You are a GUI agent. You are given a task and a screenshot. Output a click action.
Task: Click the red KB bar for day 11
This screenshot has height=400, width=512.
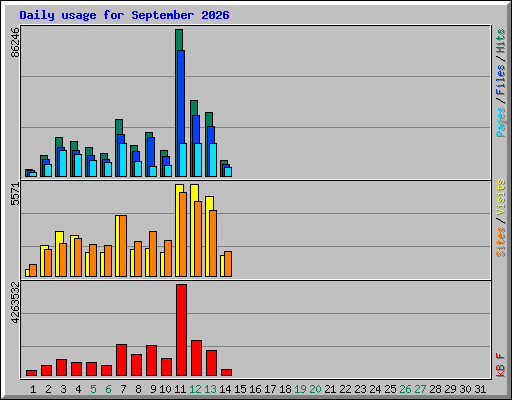[x=181, y=330]
